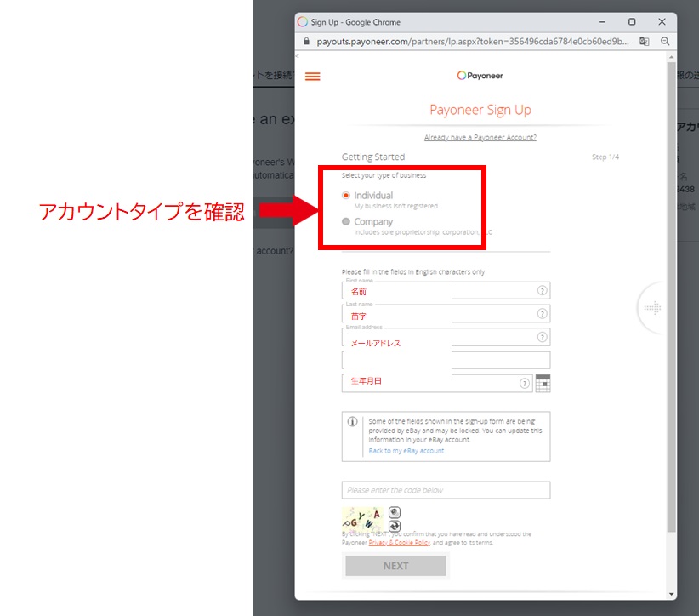Open the Payoneer hamburger menu
Screen dimensions: 699x616
pyautogui.click(x=312, y=77)
